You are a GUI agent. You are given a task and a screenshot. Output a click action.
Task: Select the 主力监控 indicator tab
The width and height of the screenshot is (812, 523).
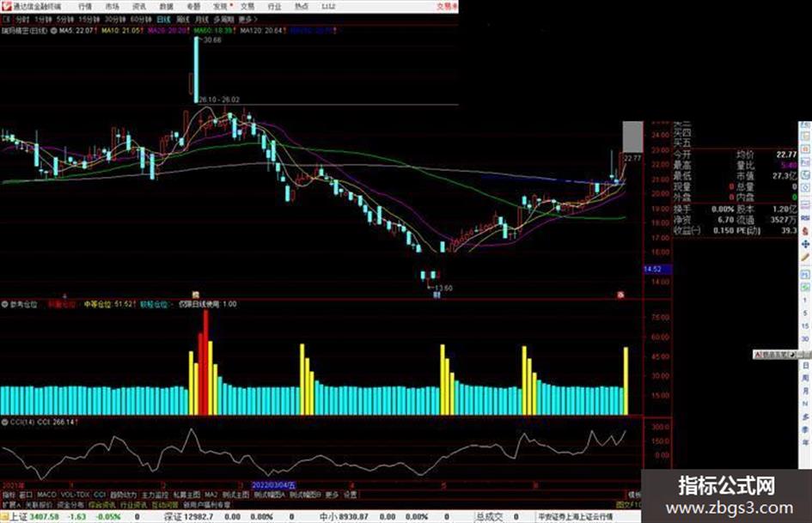(x=155, y=495)
